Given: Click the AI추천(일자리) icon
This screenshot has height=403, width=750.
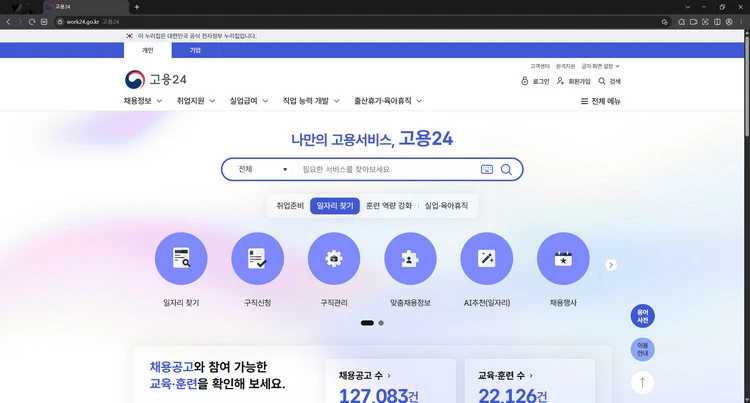Looking at the screenshot, I should coord(487,259).
